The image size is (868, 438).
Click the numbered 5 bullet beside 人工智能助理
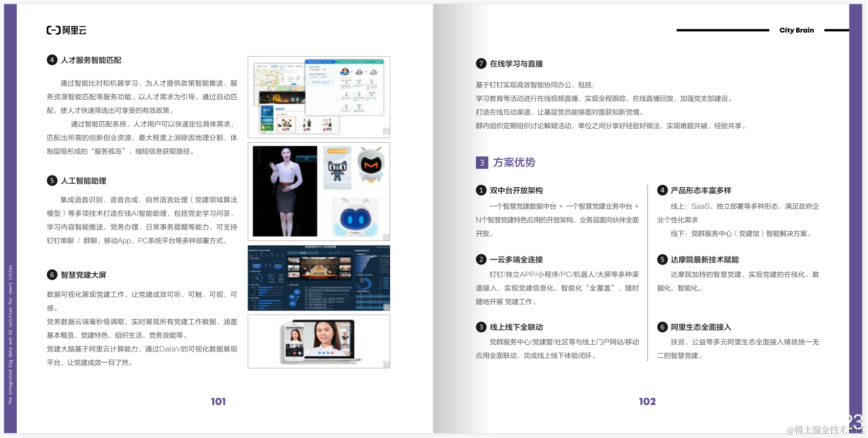pyautogui.click(x=52, y=180)
